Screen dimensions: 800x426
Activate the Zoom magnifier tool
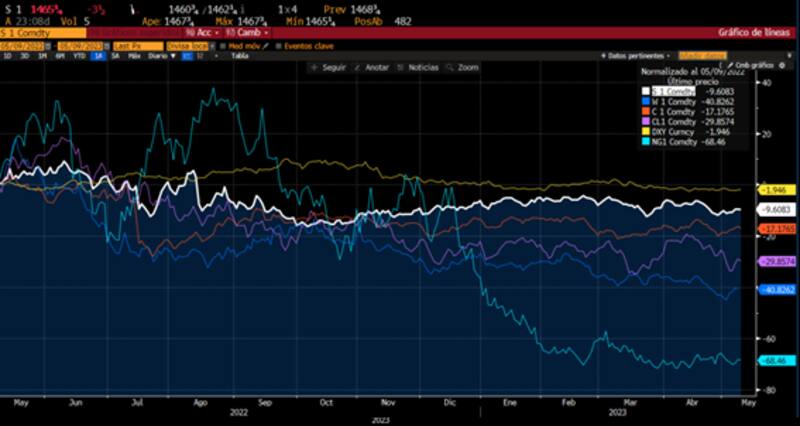[464, 67]
